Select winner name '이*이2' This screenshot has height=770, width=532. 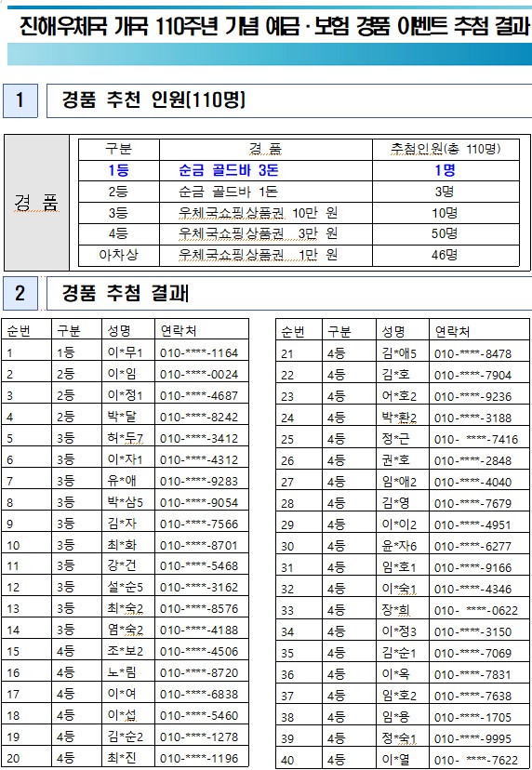pos(399,524)
